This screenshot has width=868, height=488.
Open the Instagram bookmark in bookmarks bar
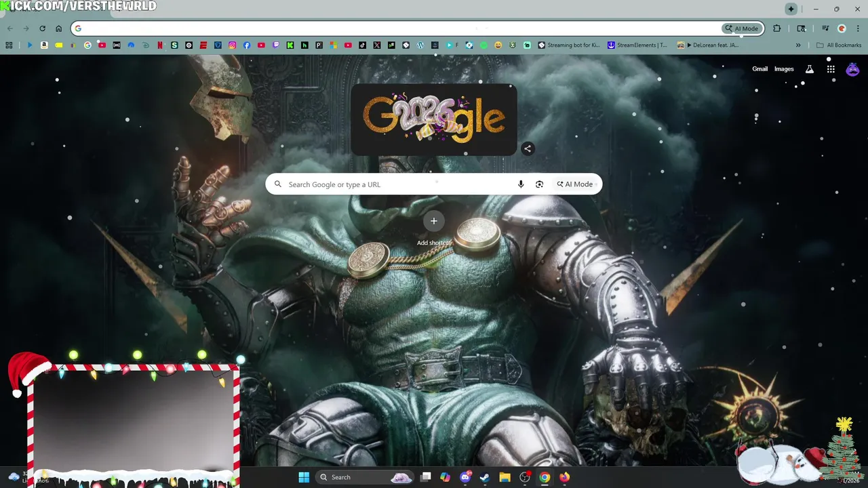[x=232, y=45]
